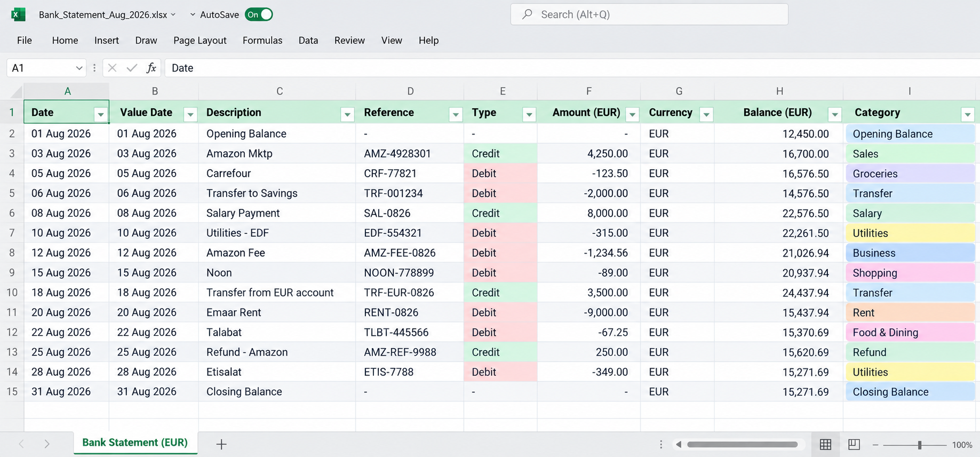Click the formula bar options dots
Image resolution: width=980 pixels, height=457 pixels.
point(94,68)
